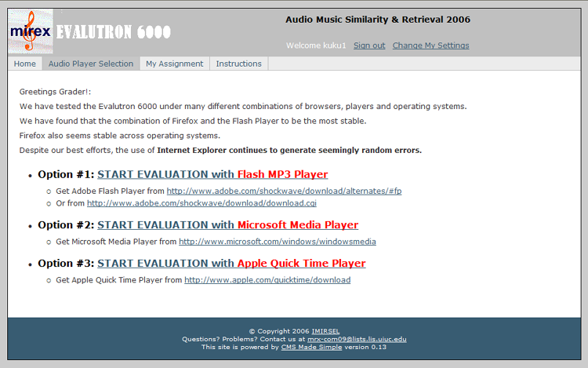The width and height of the screenshot is (588, 368).
Task: Click the bold Internet Explorer warning text
Action: pos(289,151)
